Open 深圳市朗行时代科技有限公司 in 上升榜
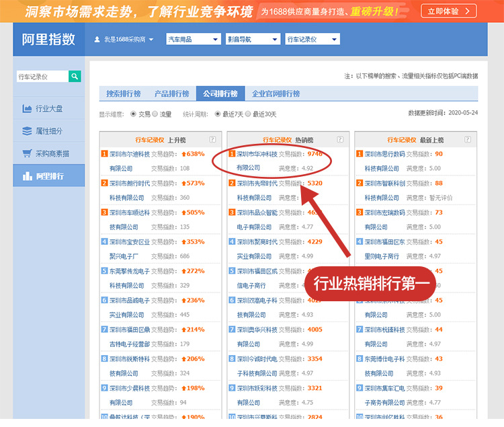 click(x=129, y=190)
